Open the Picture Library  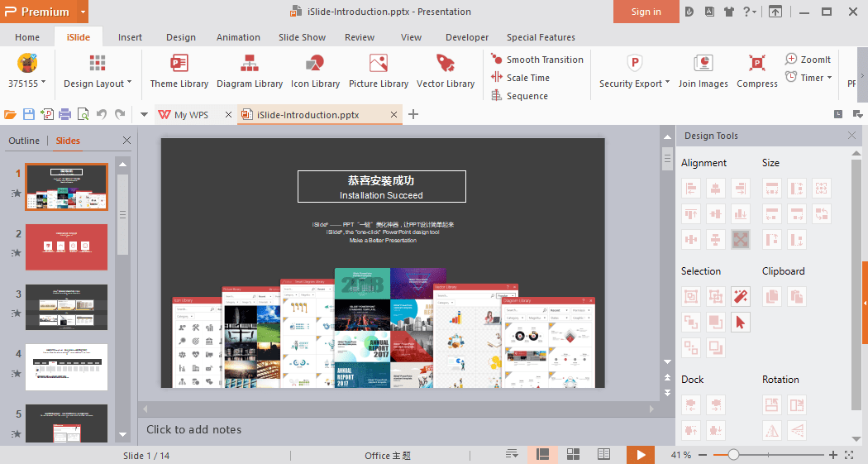coord(379,71)
